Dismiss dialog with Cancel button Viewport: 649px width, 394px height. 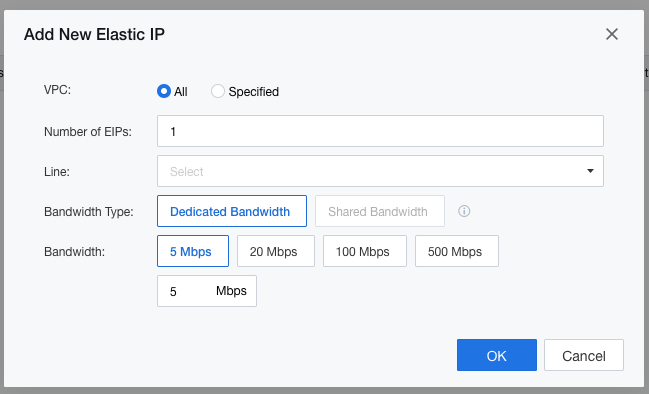pyautogui.click(x=584, y=355)
